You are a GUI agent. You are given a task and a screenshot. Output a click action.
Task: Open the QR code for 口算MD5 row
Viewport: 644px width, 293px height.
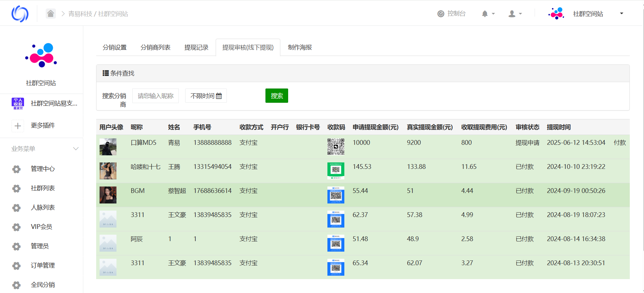[336, 146]
